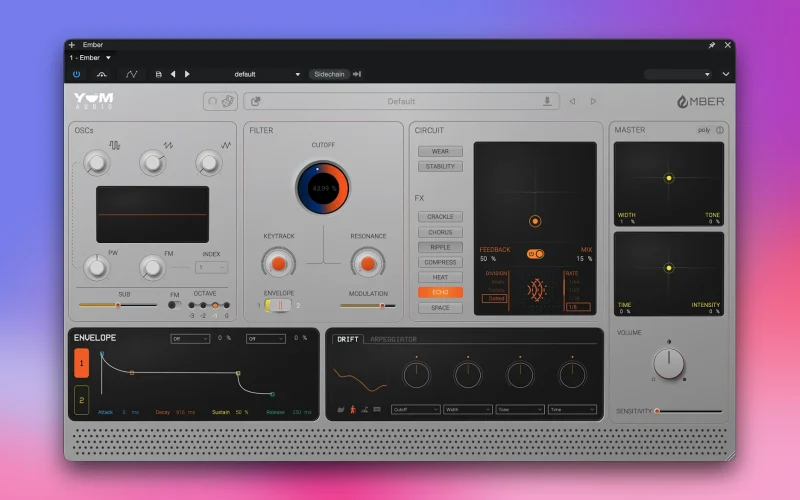
Task: Switch to the ARPEGGIATOR tab
Action: pyautogui.click(x=393, y=339)
